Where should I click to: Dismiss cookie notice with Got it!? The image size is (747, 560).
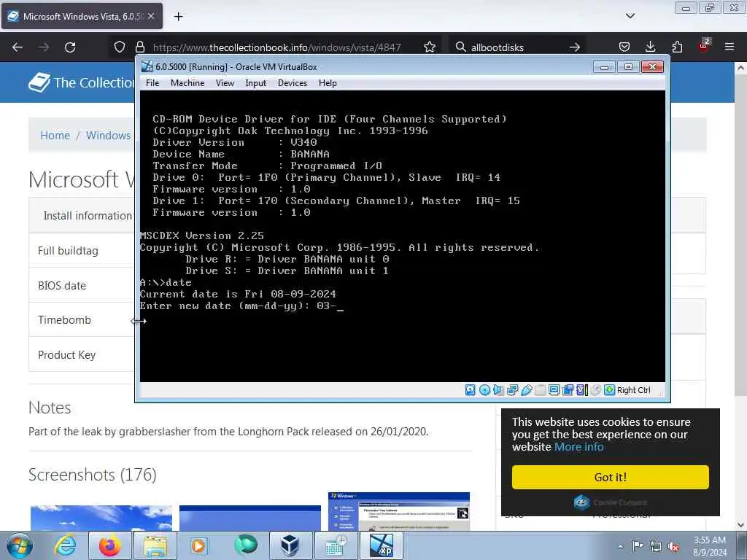611,477
